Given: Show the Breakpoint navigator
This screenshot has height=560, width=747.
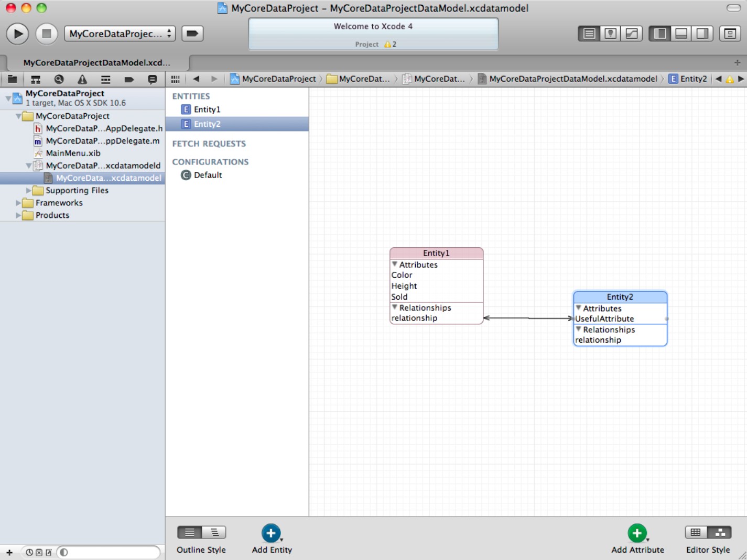Looking at the screenshot, I should coord(129,79).
